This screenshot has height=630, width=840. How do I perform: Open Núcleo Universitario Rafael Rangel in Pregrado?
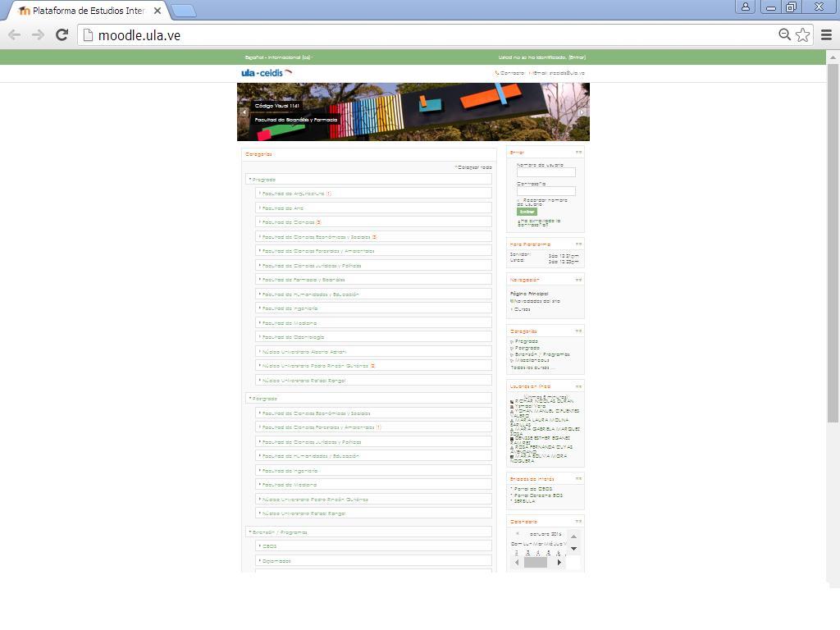304,381
